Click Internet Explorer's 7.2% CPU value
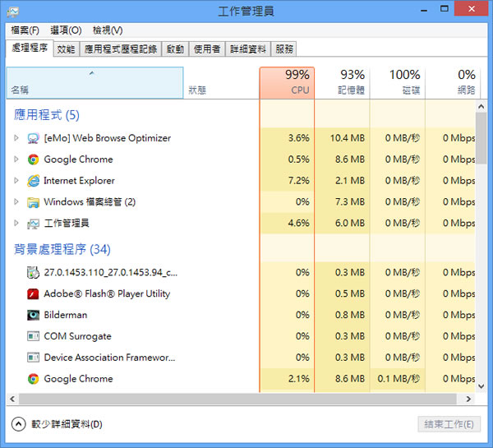This screenshot has height=448, width=493. [299, 181]
